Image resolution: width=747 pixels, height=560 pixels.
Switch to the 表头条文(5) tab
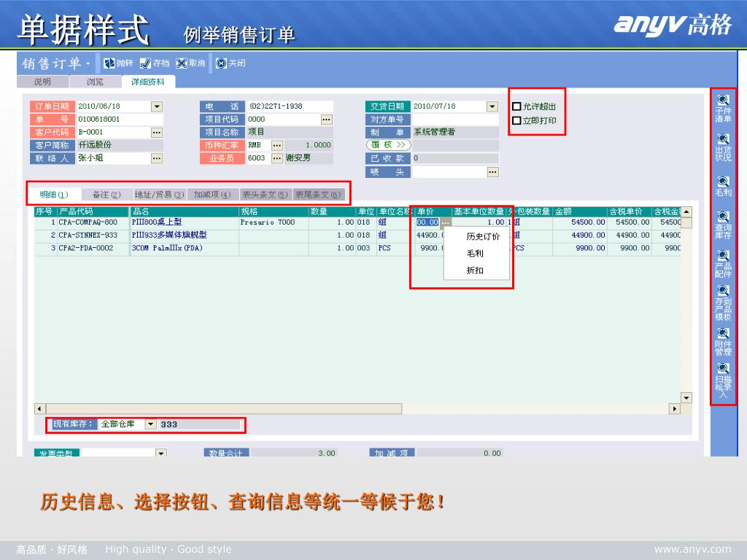coord(265,195)
